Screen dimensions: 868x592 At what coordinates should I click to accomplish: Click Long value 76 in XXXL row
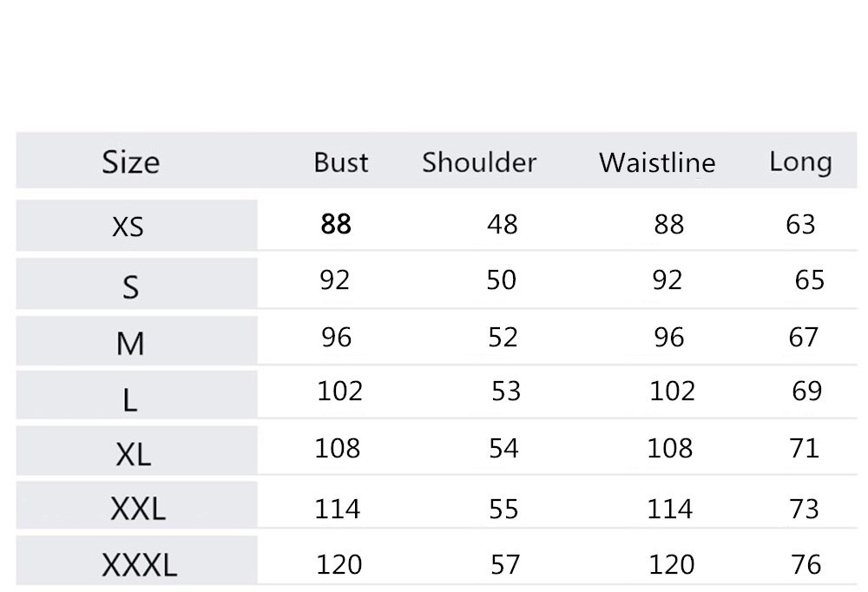pyautogui.click(x=806, y=565)
